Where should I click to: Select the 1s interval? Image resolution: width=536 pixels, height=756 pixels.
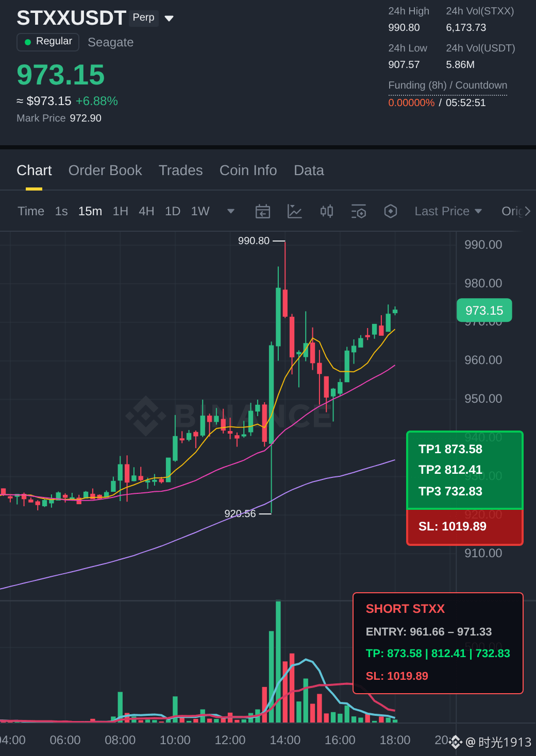point(61,211)
